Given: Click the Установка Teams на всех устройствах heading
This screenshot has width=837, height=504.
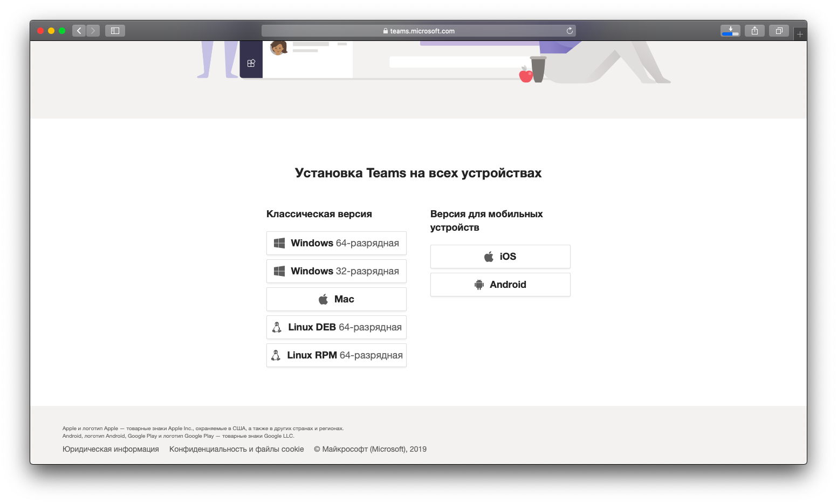Looking at the screenshot, I should tap(418, 173).
